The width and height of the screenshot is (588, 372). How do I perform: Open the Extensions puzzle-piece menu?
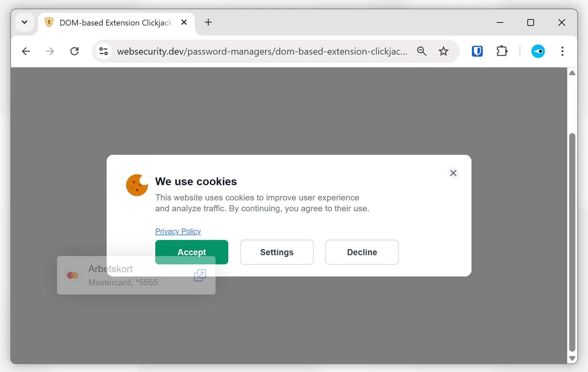(x=502, y=51)
